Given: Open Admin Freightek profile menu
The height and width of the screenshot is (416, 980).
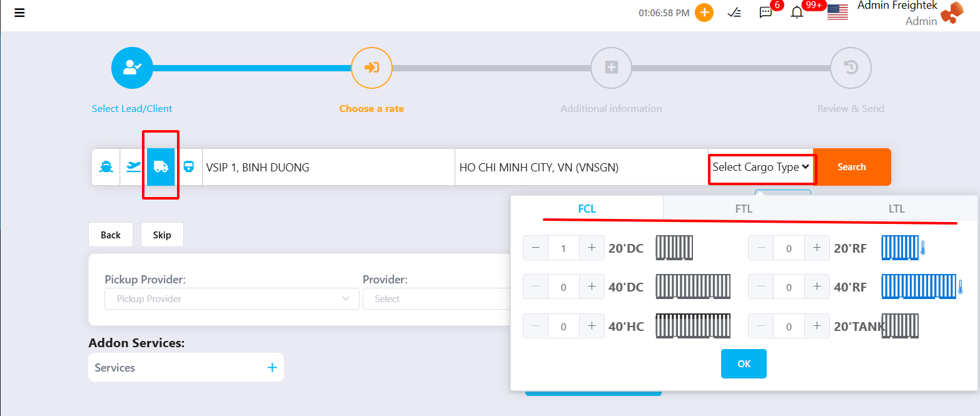Looking at the screenshot, I should tap(910, 13).
